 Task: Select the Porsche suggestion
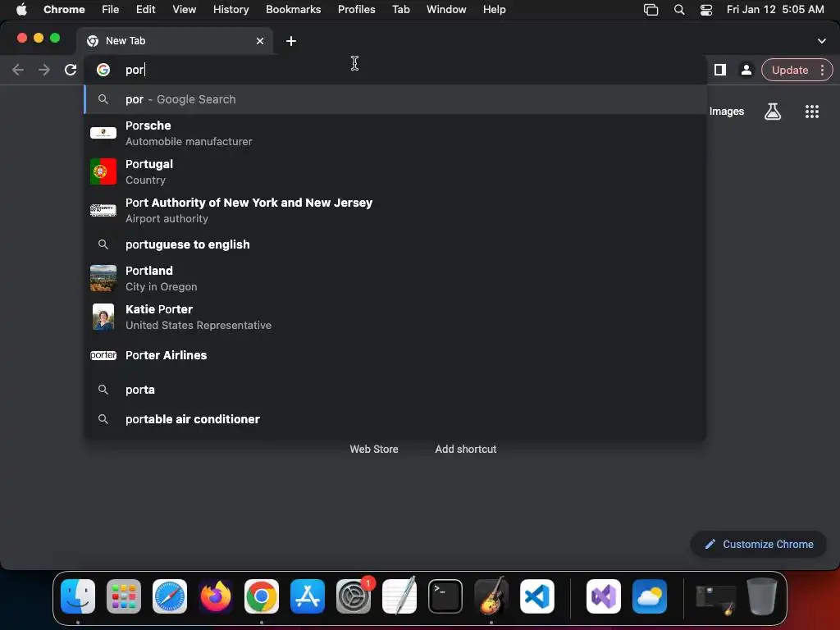[x=395, y=133]
